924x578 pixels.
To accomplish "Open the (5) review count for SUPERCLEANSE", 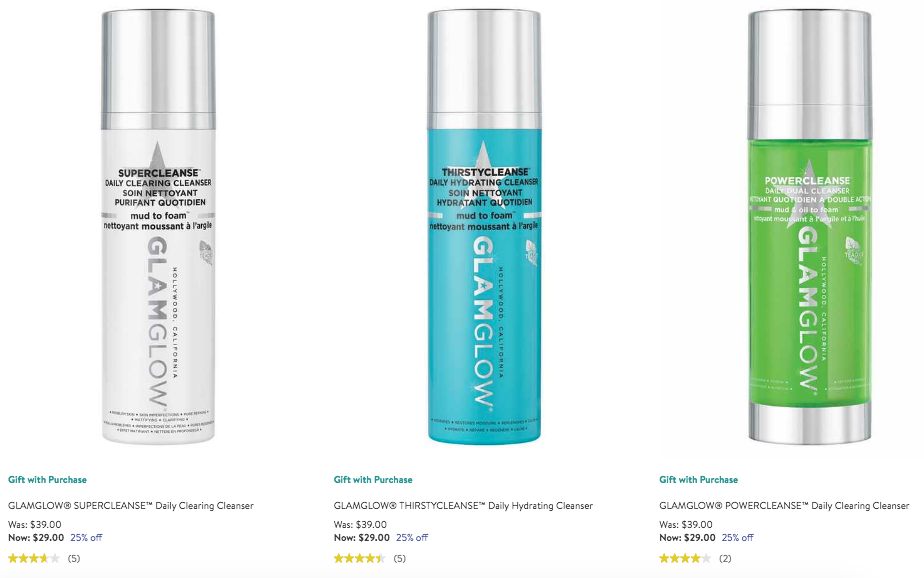I will pos(74,559).
